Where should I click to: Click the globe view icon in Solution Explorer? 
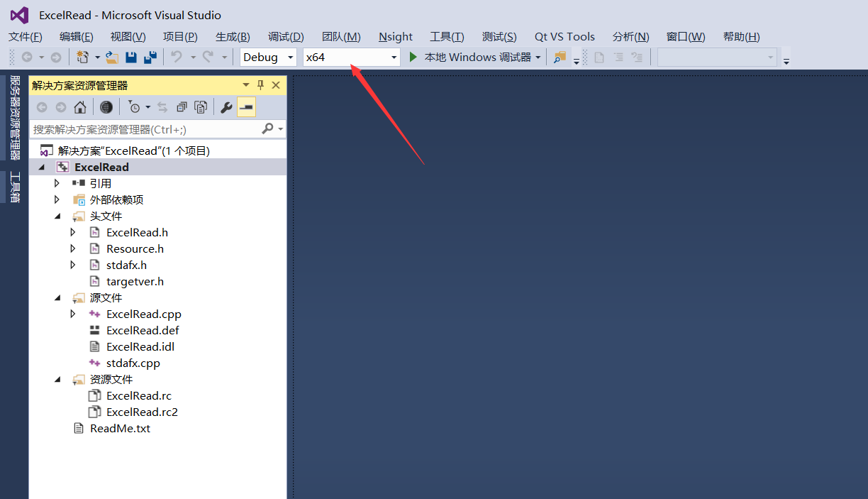(x=106, y=107)
